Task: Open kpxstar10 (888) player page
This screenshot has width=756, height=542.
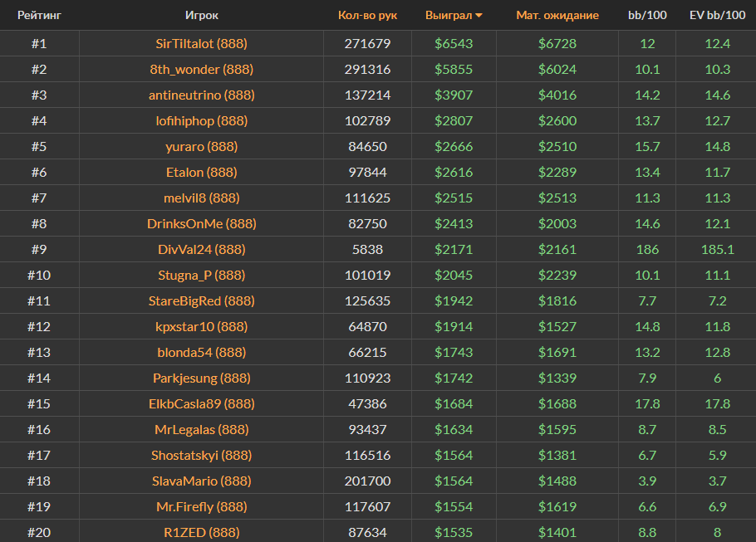Action: (201, 326)
